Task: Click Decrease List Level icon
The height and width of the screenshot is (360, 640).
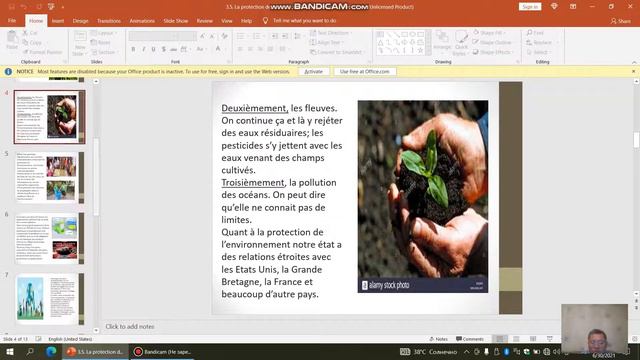Action: tap(275, 36)
